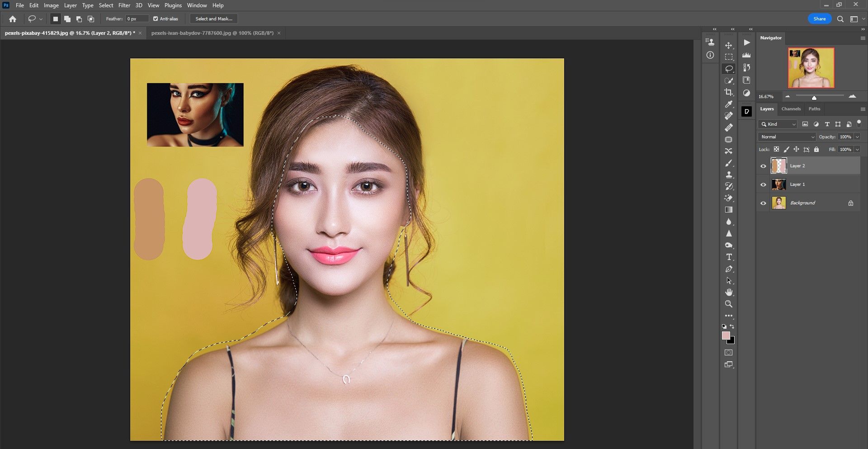The image size is (868, 449).
Task: Click the blue Share button
Action: [819, 19]
